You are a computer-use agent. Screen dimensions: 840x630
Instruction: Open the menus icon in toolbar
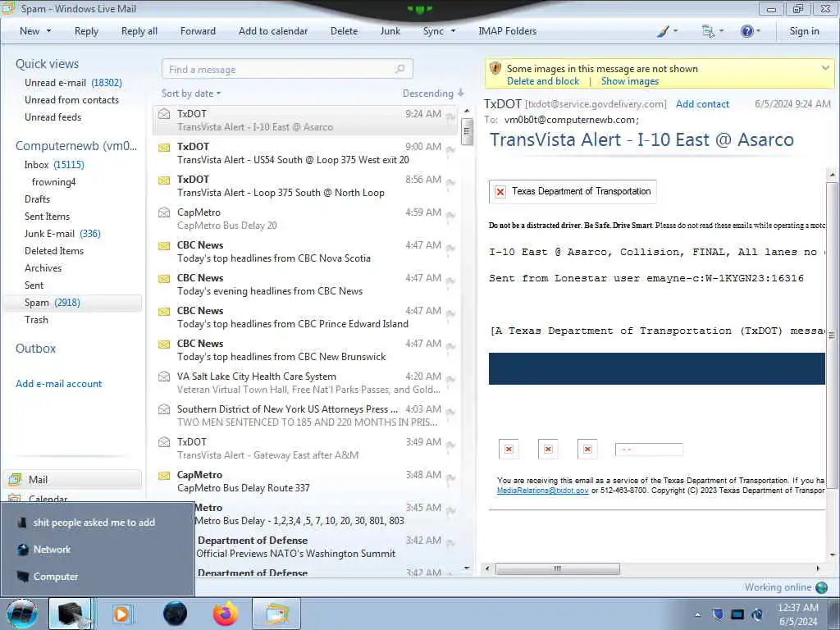[x=708, y=31]
